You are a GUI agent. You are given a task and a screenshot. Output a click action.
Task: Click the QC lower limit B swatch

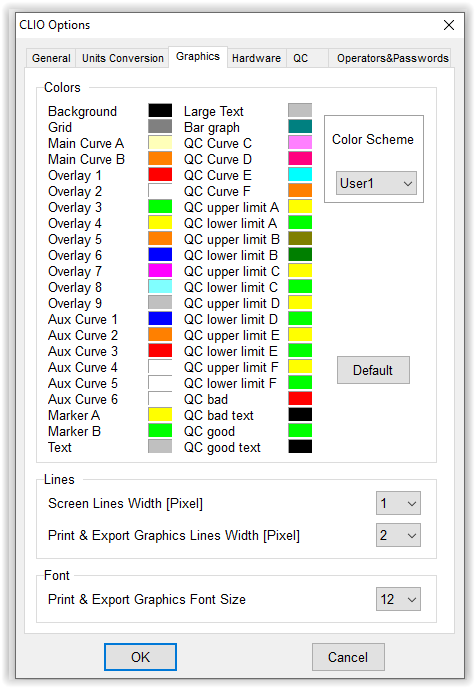(x=300, y=254)
